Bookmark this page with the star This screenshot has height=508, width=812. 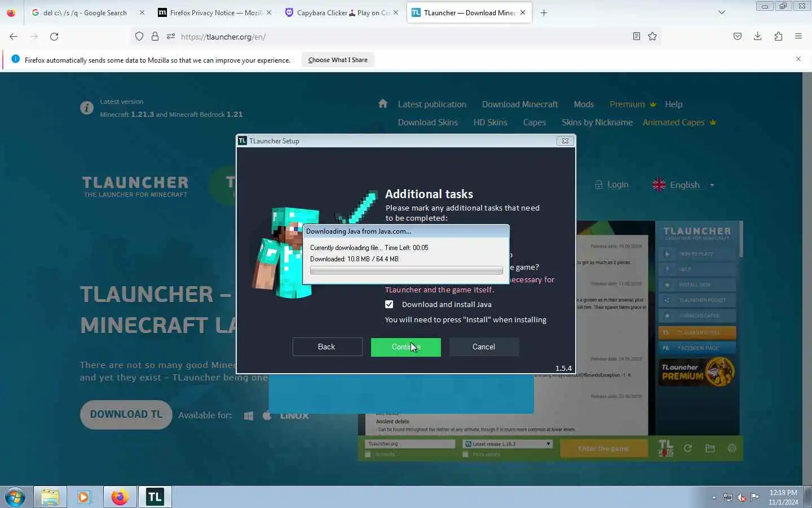tap(652, 37)
